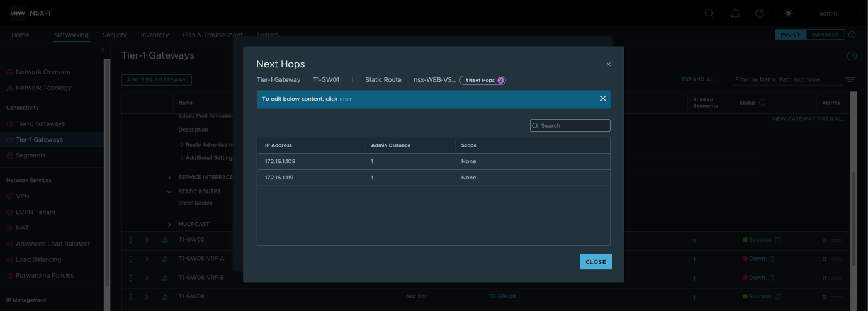Viewport: 868px width, 311px height.
Task: Open Network Overview in sidebar
Action: click(43, 72)
